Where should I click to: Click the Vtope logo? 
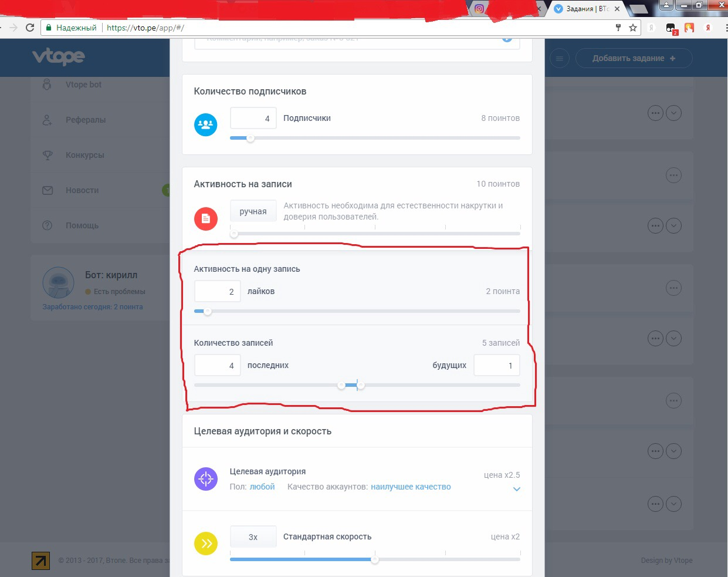coord(59,57)
